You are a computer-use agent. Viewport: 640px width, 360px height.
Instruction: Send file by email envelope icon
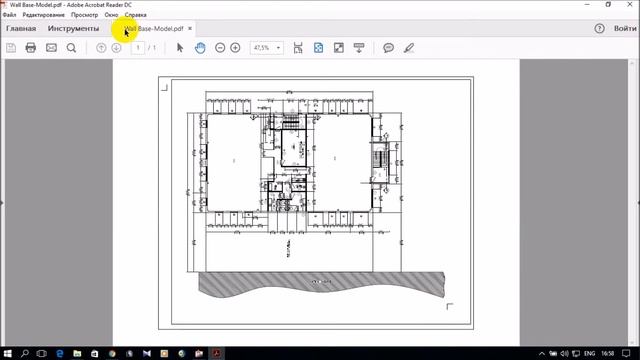51,48
